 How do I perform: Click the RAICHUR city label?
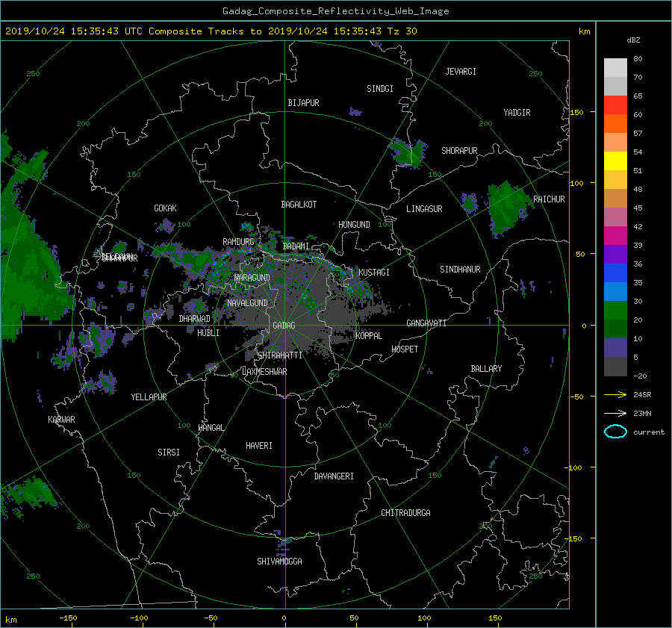tap(549, 199)
